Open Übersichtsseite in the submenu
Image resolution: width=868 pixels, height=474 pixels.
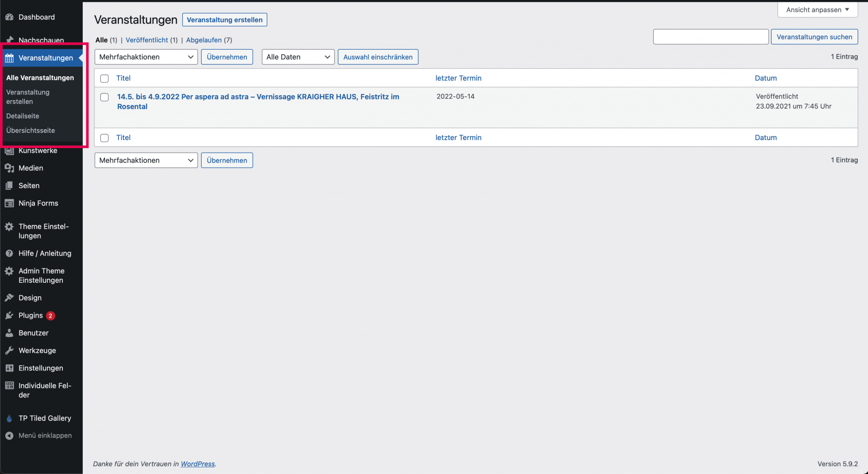coord(30,131)
